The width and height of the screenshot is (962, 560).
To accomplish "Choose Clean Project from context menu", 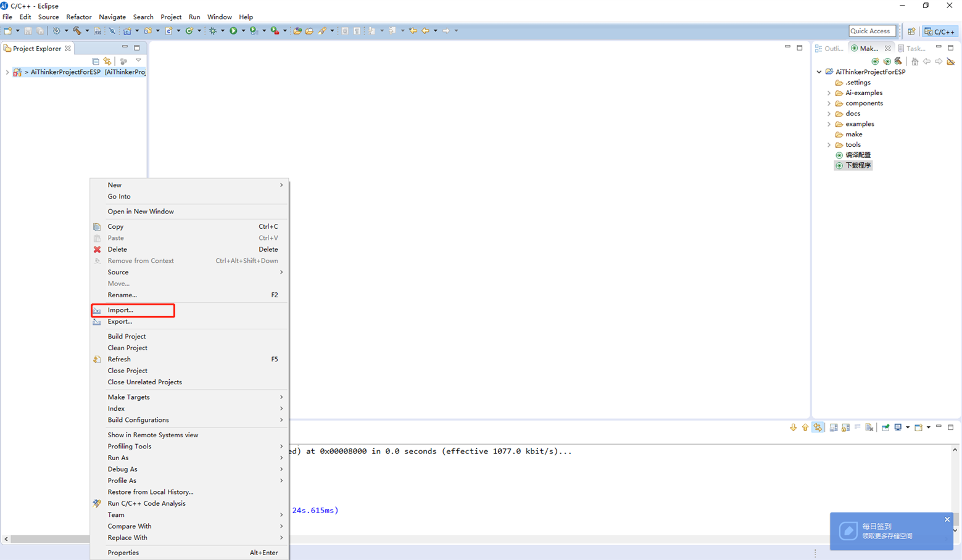I will [190, 348].
